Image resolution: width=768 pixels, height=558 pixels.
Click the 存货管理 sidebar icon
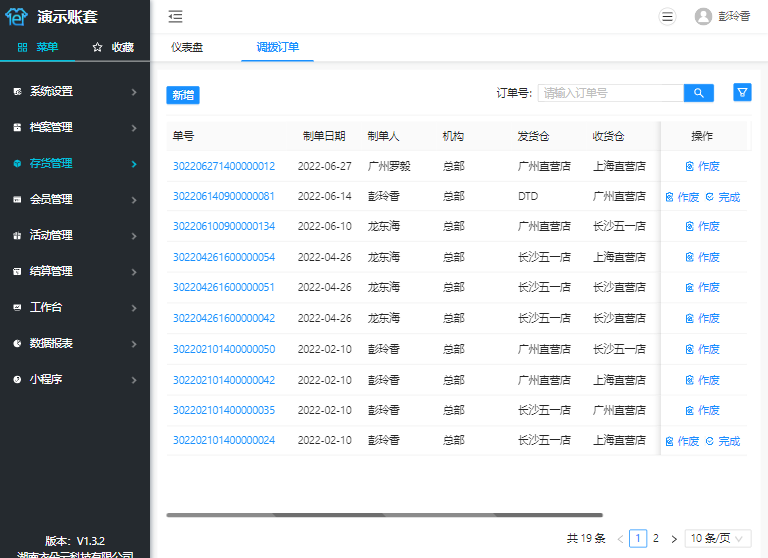[x=18, y=164]
